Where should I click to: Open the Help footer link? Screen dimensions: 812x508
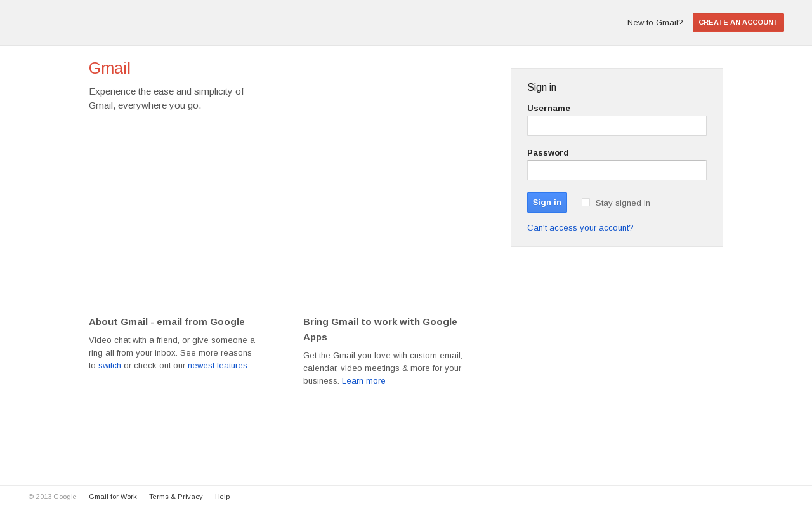point(223,497)
